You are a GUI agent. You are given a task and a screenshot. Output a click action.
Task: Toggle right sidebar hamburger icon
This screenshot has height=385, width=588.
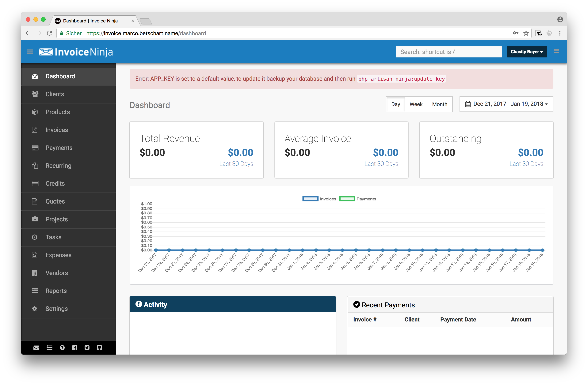(x=556, y=51)
